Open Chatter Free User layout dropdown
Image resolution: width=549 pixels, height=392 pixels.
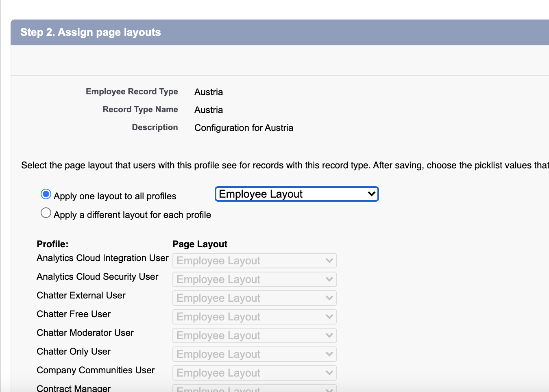click(x=254, y=317)
